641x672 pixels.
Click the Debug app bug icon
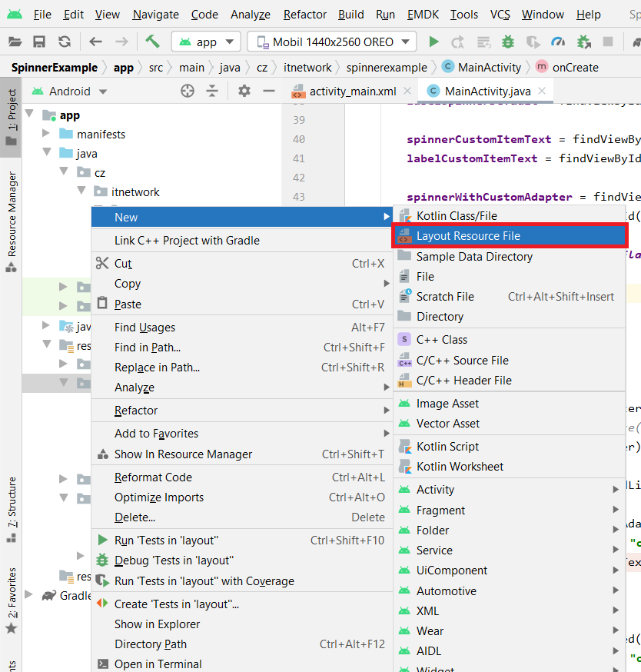(x=508, y=42)
